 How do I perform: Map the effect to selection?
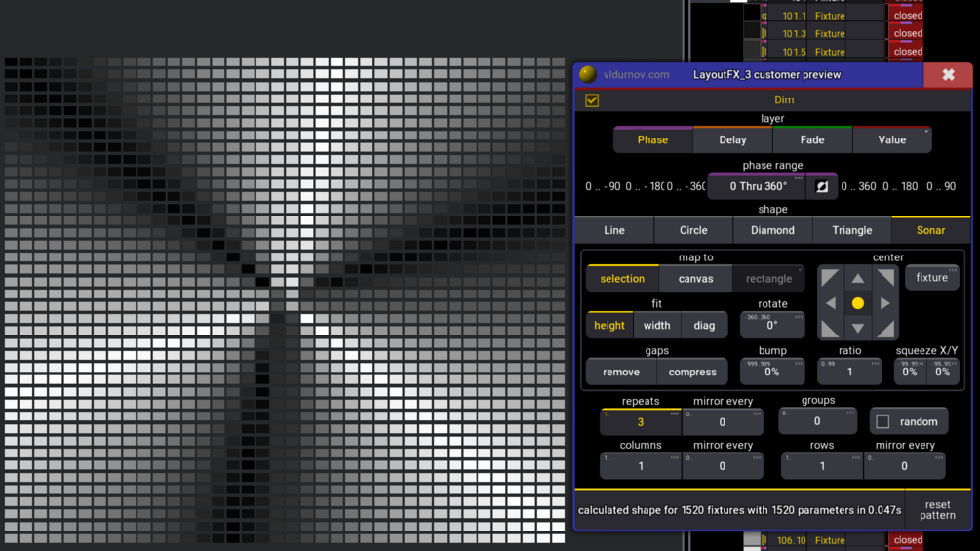(x=622, y=279)
